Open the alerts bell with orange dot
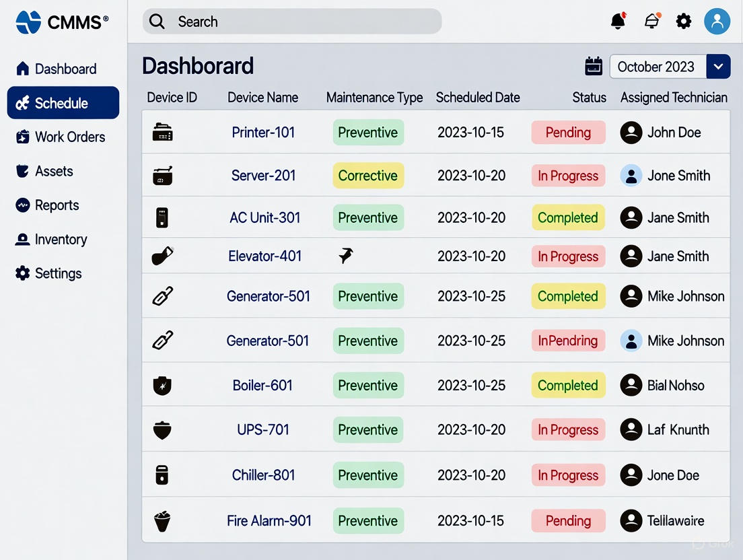Image resolution: width=743 pixels, height=560 pixels. (x=651, y=22)
